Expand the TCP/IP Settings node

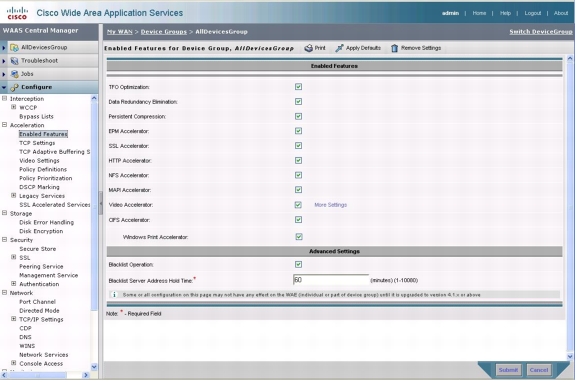[x=14, y=319]
